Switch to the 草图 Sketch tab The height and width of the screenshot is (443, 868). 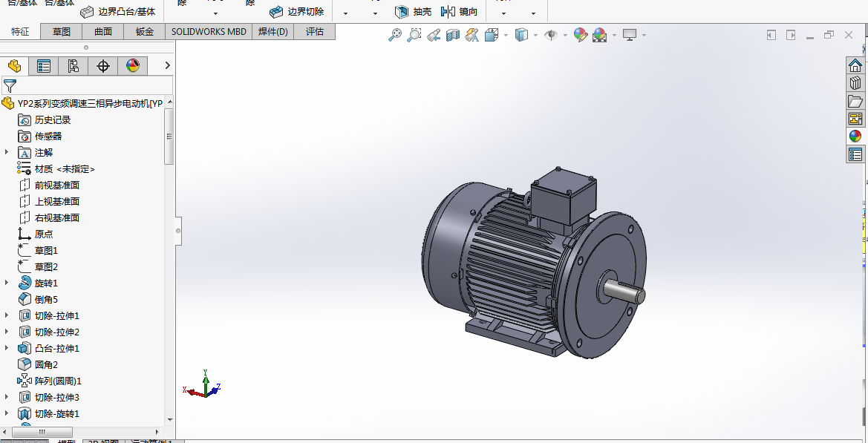point(62,31)
